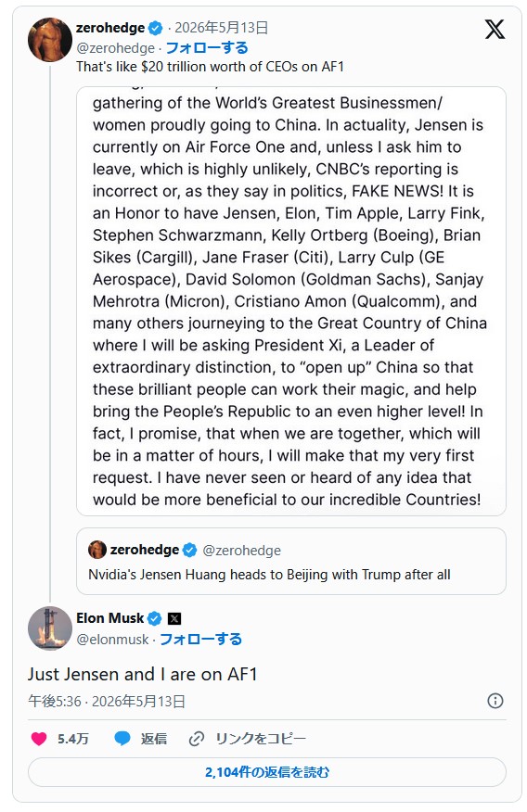Open Elon Musk's profile avatar
The image size is (527, 812).
tap(50, 628)
